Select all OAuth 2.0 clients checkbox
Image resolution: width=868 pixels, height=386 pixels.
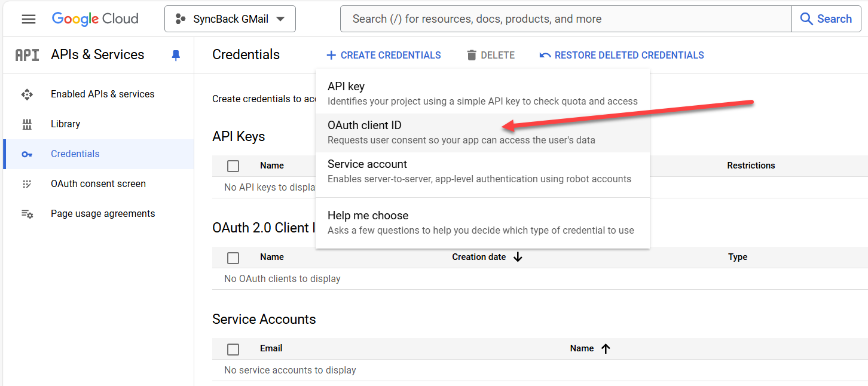pos(233,258)
